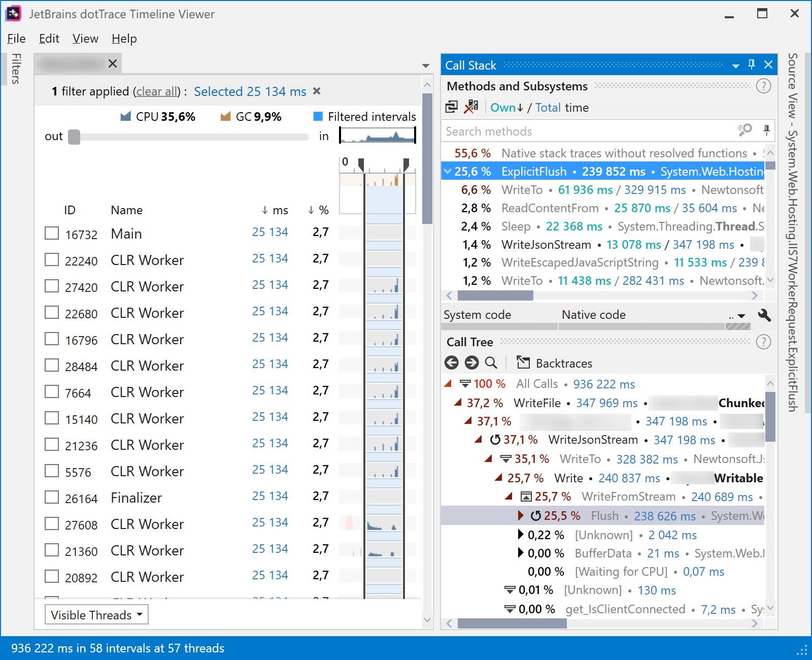Open the Edit menu
Screen dimensions: 812x660
click(49, 39)
